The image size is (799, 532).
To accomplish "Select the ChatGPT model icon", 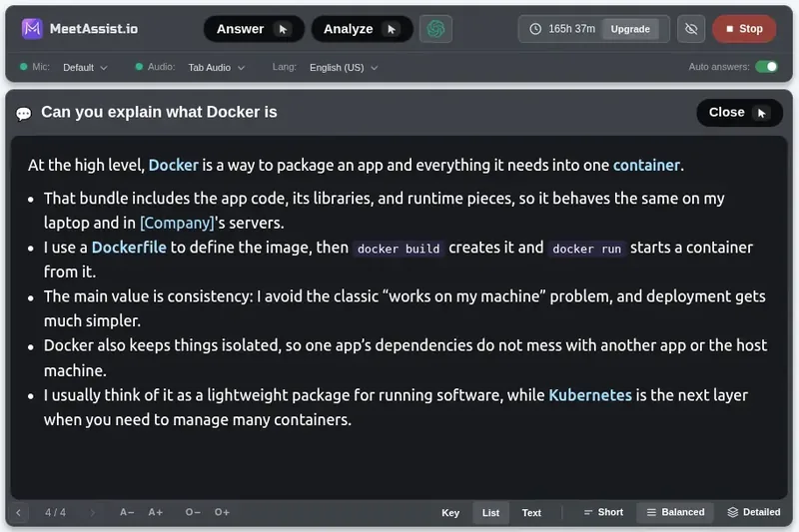I will pyautogui.click(x=435, y=29).
